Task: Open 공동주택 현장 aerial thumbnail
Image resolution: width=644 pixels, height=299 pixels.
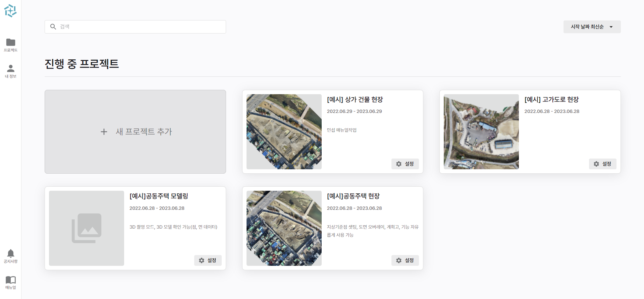Action: tap(284, 228)
